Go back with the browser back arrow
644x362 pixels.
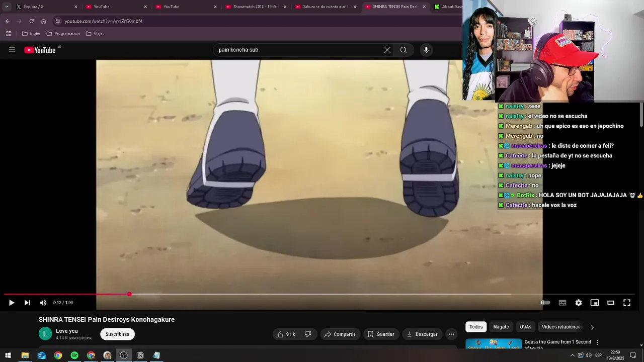click(7, 21)
